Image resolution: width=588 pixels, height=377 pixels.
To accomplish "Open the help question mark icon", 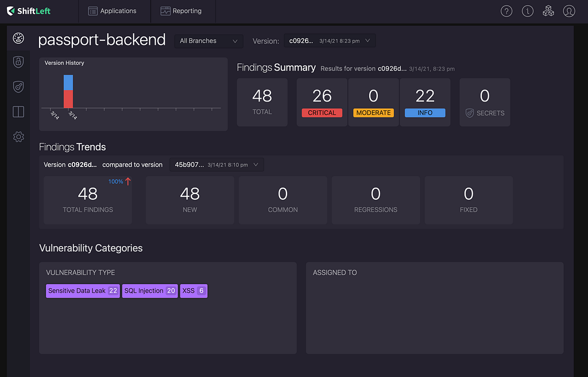I will point(506,11).
